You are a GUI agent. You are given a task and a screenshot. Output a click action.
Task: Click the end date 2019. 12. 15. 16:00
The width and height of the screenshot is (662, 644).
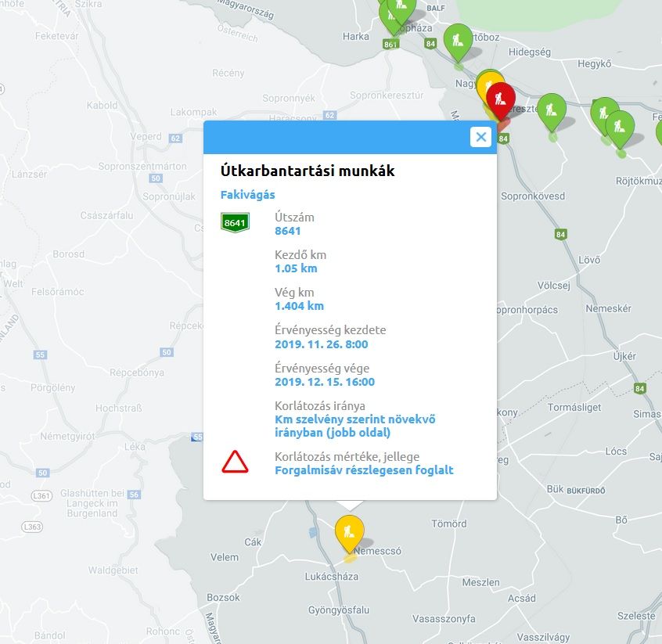click(325, 382)
